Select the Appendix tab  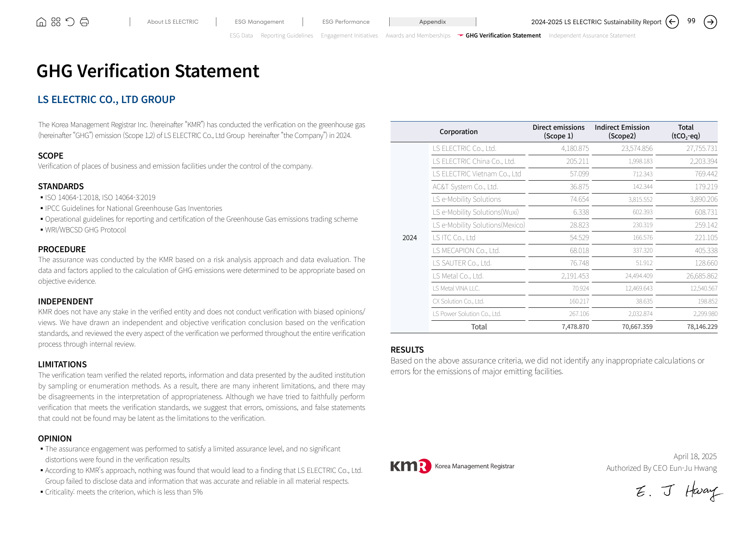pyautogui.click(x=433, y=22)
